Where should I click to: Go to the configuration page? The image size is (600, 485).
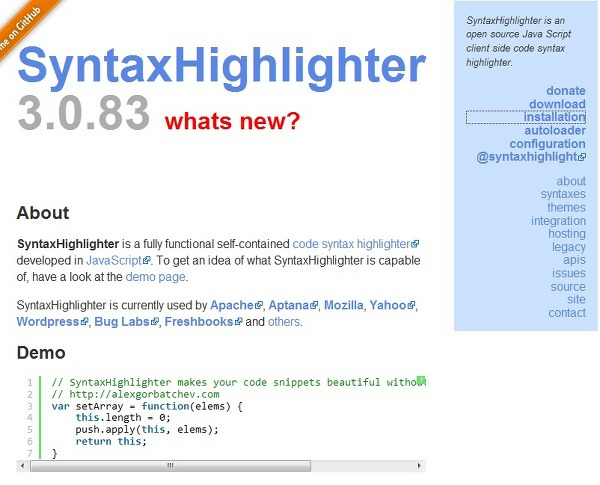547,144
